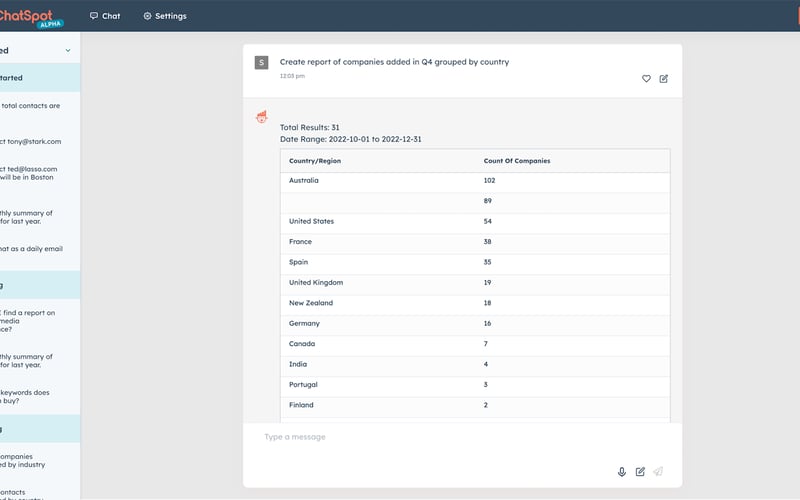Click the 12:03 pm timestamp

pyautogui.click(x=292, y=76)
